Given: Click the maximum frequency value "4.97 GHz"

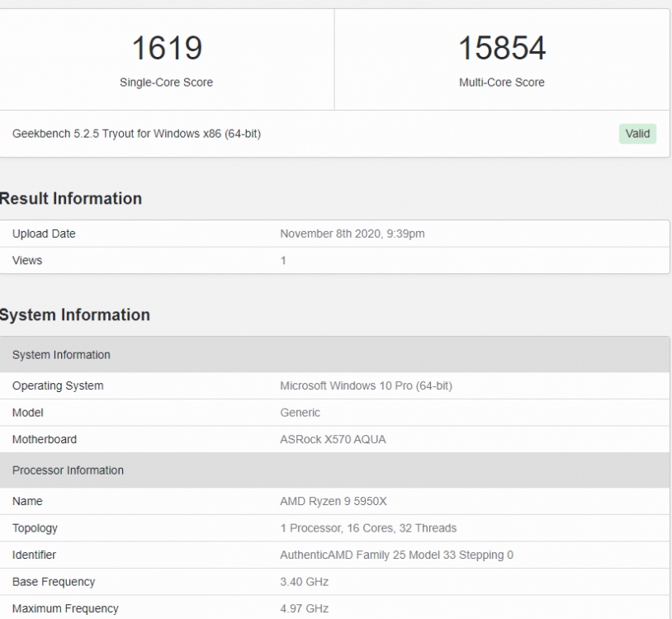Looking at the screenshot, I should click(x=305, y=609).
